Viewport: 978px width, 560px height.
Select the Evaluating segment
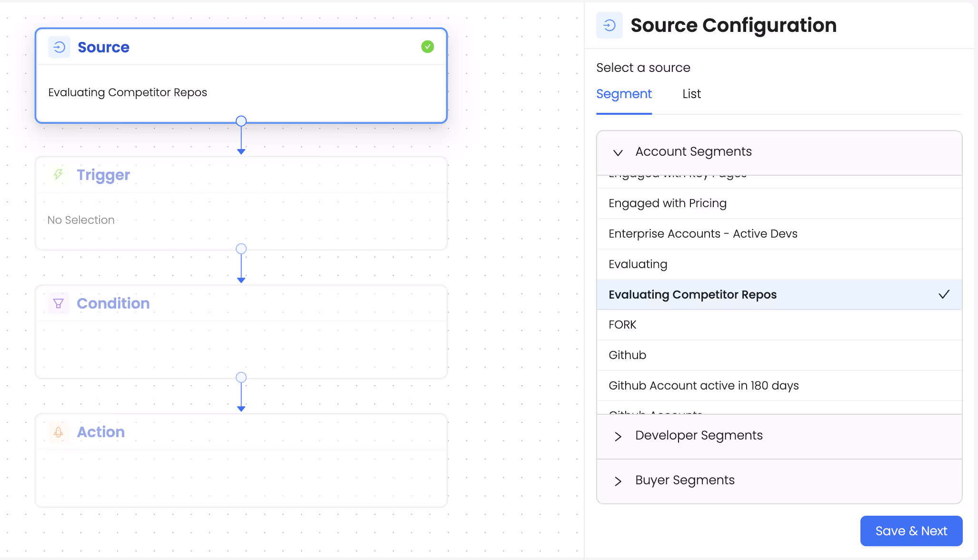[x=638, y=264]
